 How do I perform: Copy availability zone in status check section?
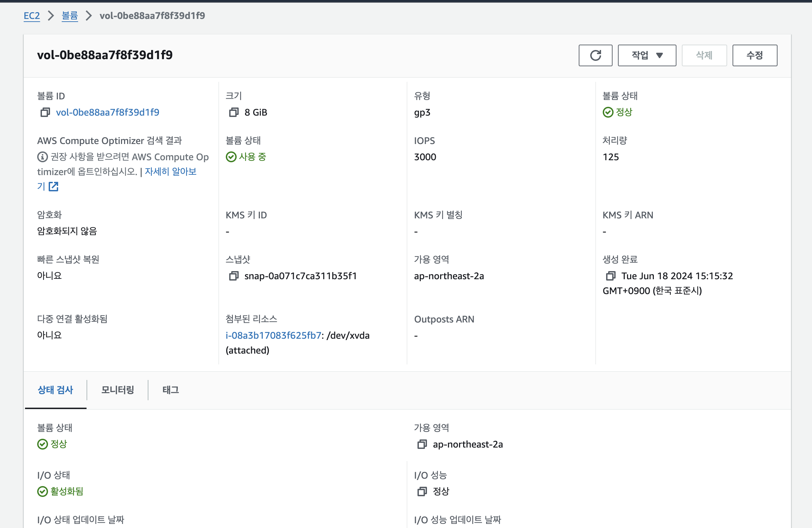pyautogui.click(x=422, y=444)
